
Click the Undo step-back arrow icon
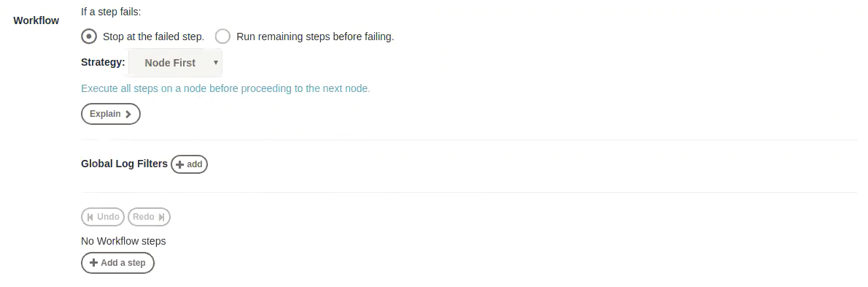click(90, 217)
